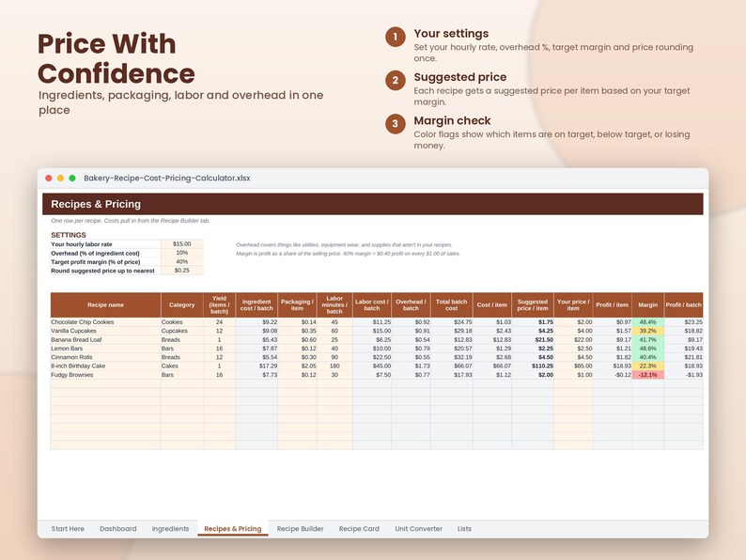Click the green 48.4% margin cell

coord(648,322)
